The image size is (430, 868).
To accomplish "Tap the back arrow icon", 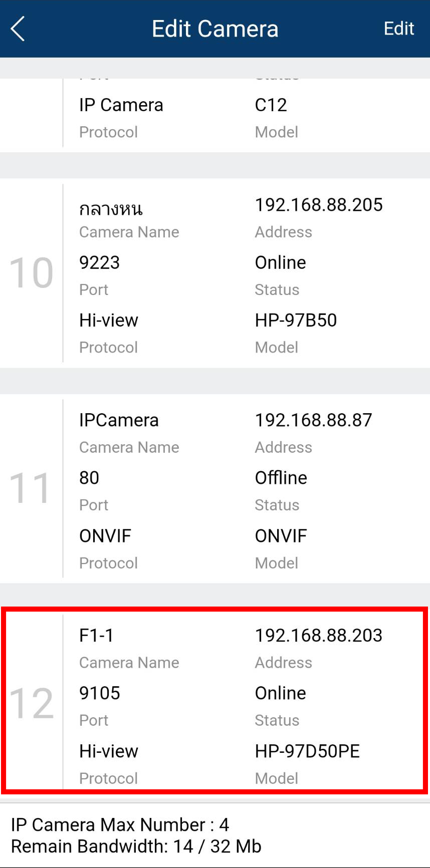I will point(18,29).
